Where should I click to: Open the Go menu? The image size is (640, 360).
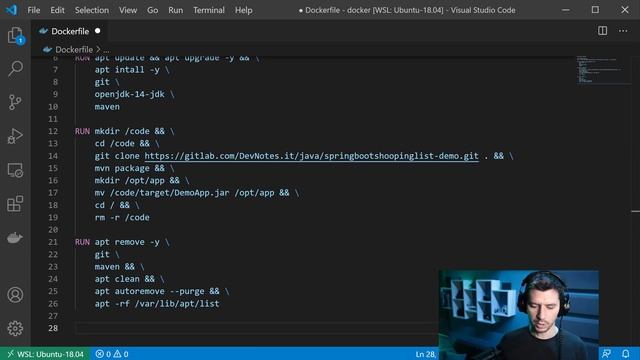(152, 10)
